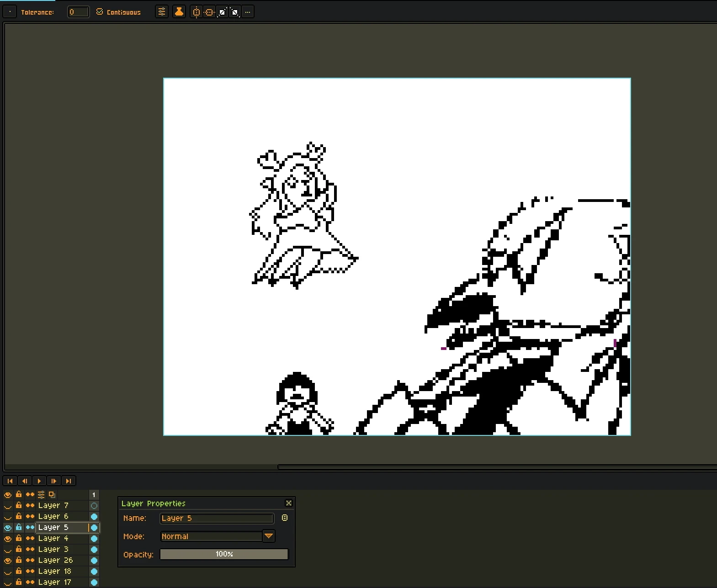The image size is (717, 588).
Task: Open the blend Mode dropdown arrow
Action: pos(269,536)
